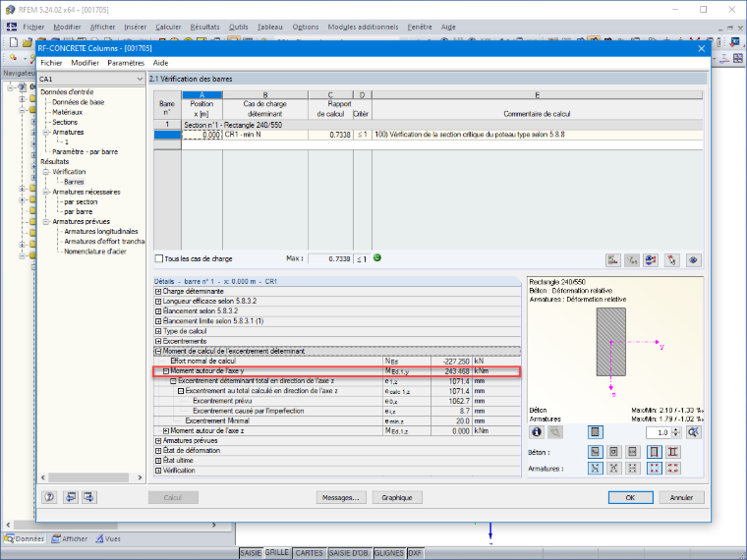Click the jump-to-graphic view mode icon
Viewport: 747px width, 560px height.
[651, 260]
